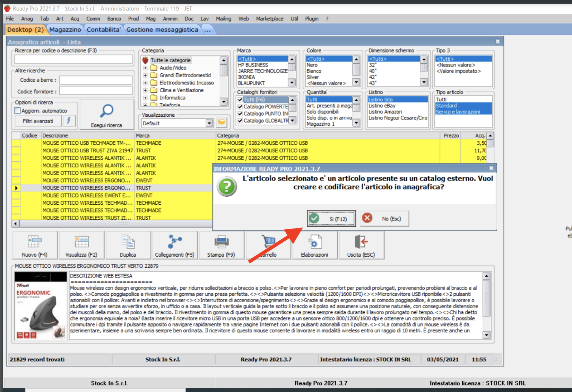The height and width of the screenshot is (392, 572).
Task: Toggle the Tutti (F6) catalog checkbox
Action: (240, 99)
